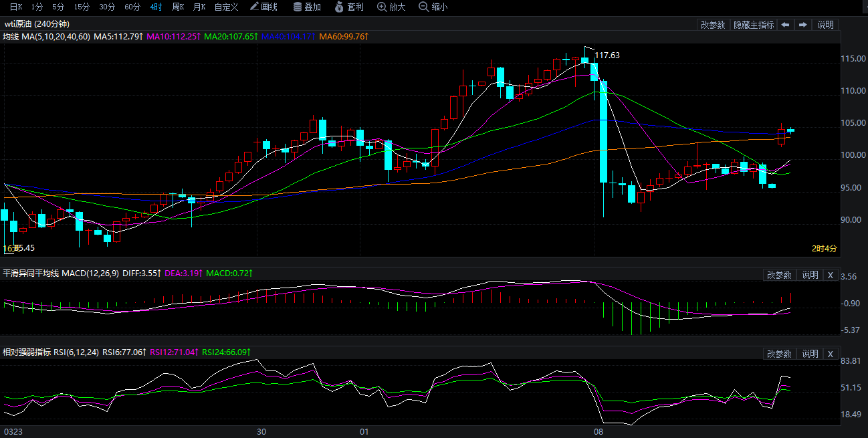
Task: Switch to 周K weekly chart
Action: 178,7
